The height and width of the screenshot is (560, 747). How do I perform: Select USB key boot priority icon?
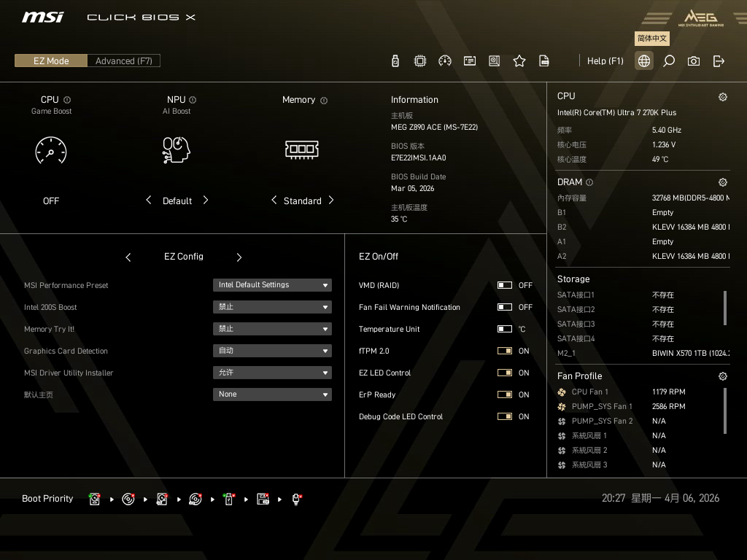228,499
